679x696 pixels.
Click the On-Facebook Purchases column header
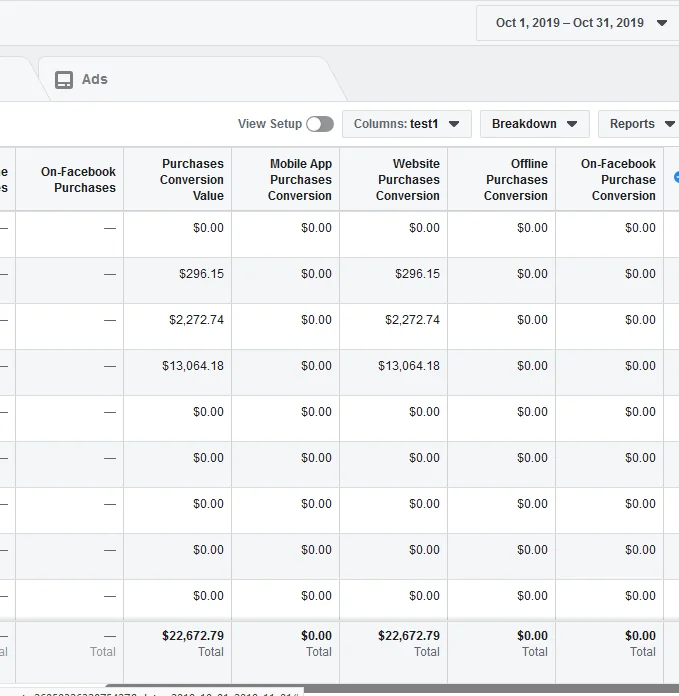point(70,179)
